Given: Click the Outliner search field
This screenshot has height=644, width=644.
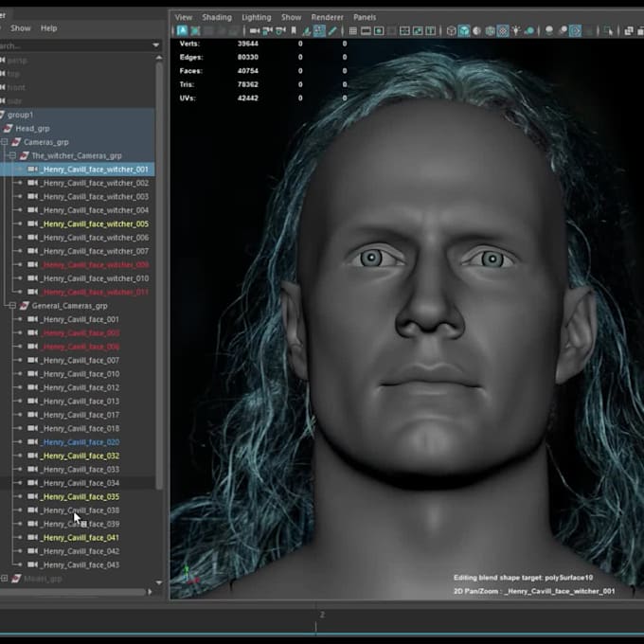Looking at the screenshot, I should pyautogui.click(x=74, y=45).
